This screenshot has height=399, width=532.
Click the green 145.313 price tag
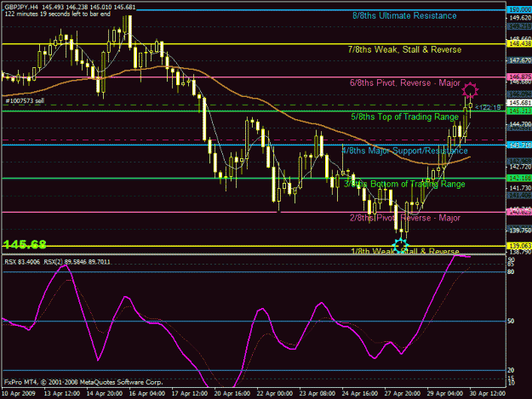point(519,111)
